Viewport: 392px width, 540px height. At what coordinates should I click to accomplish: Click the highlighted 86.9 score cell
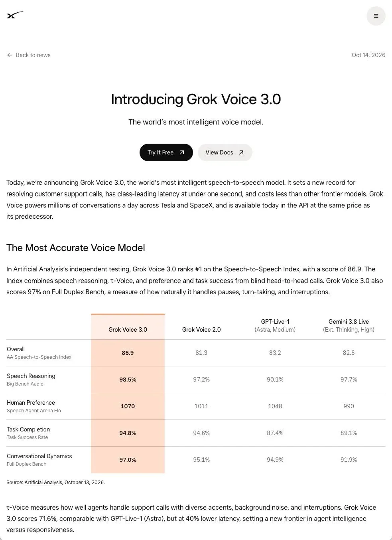(x=128, y=353)
